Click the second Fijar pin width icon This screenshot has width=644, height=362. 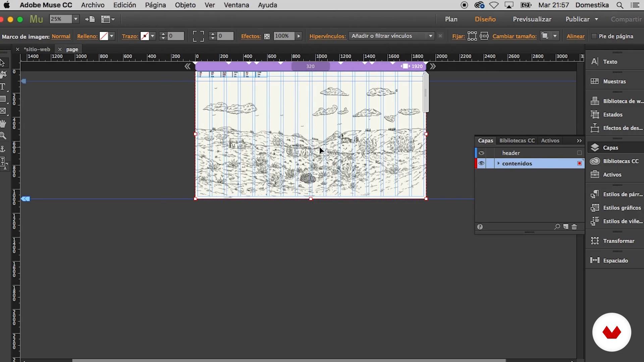coord(484,36)
